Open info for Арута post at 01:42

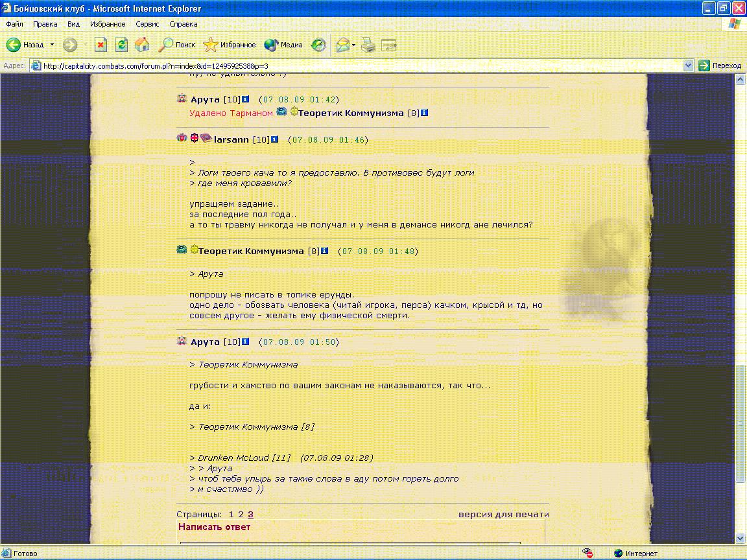click(x=245, y=99)
